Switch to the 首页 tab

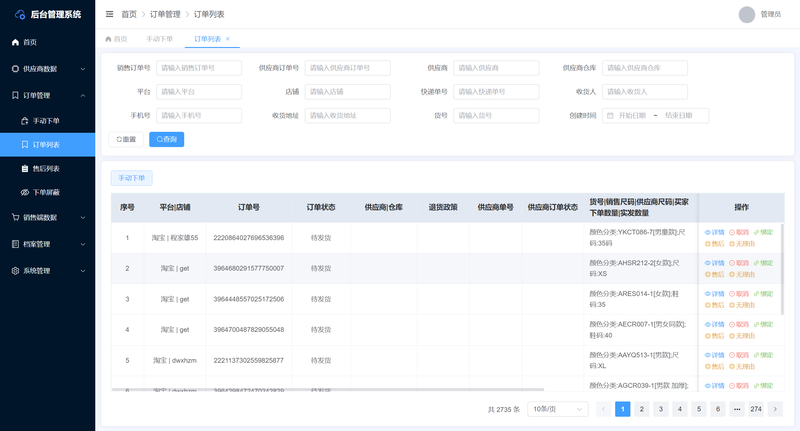116,39
